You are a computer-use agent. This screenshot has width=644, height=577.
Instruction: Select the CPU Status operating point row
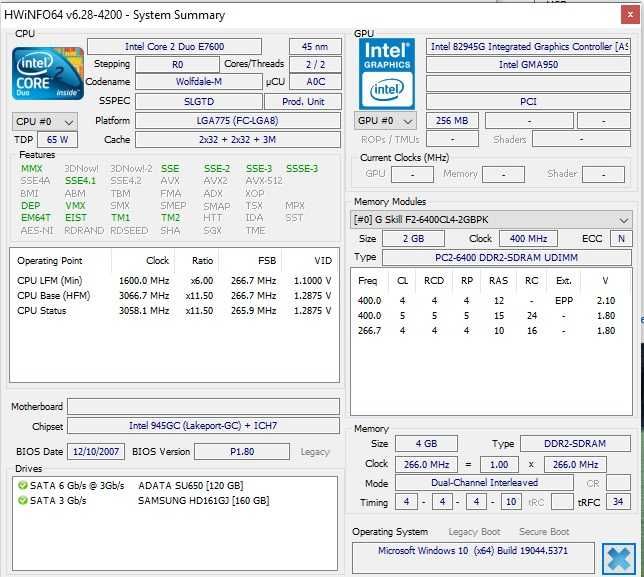(174, 311)
